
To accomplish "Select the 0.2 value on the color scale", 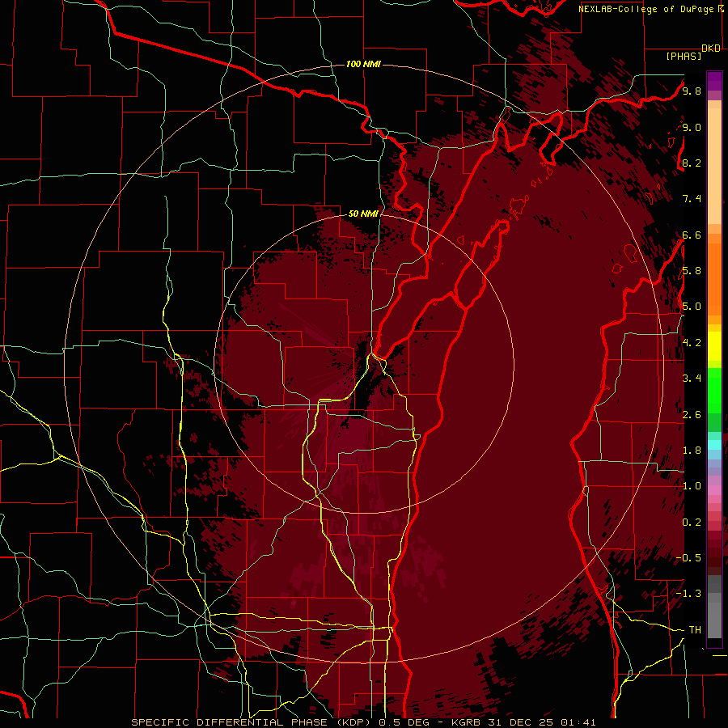I will tap(692, 523).
